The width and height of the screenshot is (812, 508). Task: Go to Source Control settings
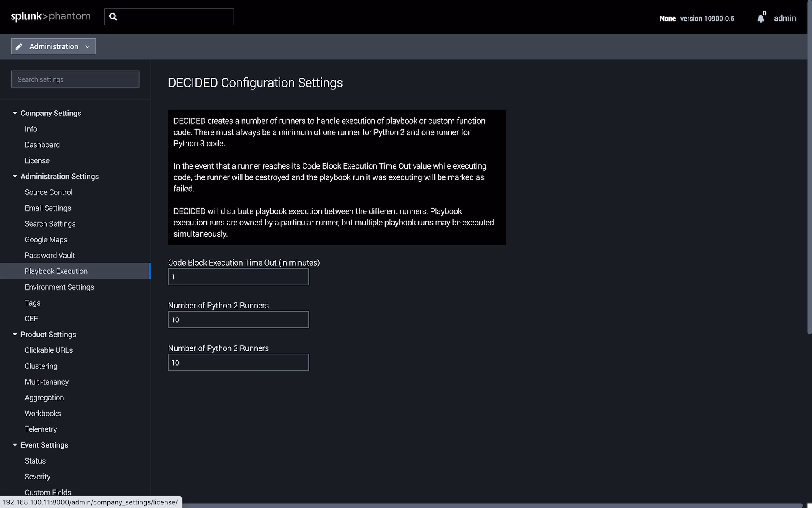[48, 192]
